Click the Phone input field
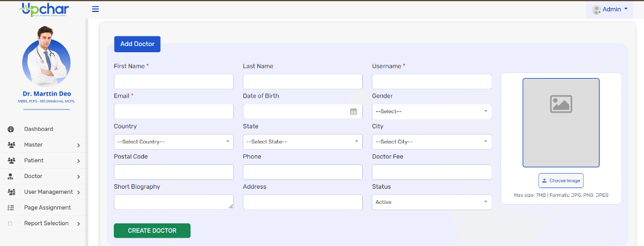 click(x=303, y=172)
